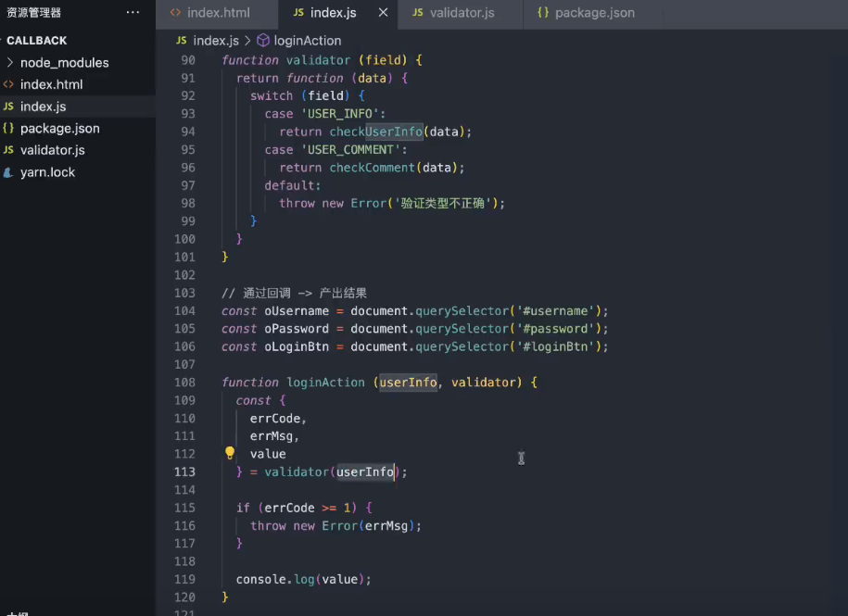Click the 'USER_INFO' case string

pos(339,113)
